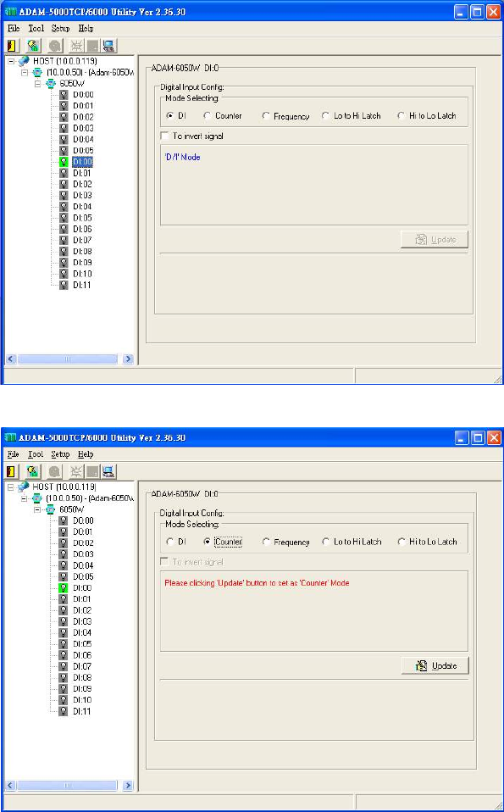This screenshot has width=504, height=812.
Task: Click the exit door icon in the upper window toolbar
Action: click(x=13, y=46)
